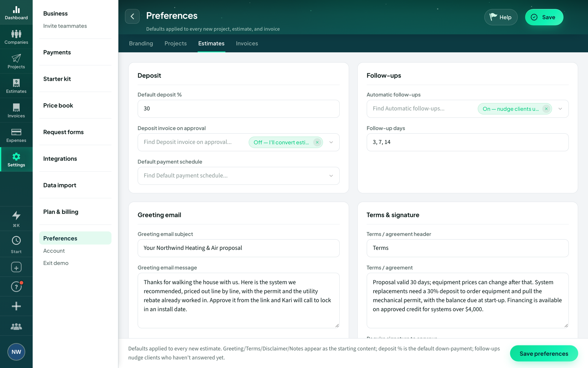Open the Estimates sidebar icon
Viewport: 588px width, 368px height.
(16, 86)
